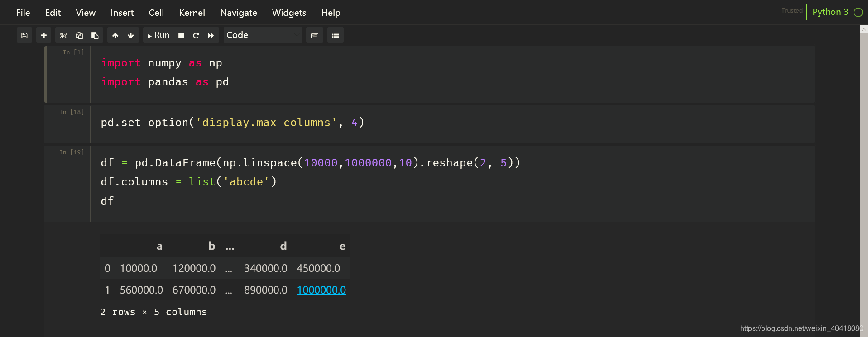Click the import numpy code cell

pyautogui.click(x=452, y=74)
